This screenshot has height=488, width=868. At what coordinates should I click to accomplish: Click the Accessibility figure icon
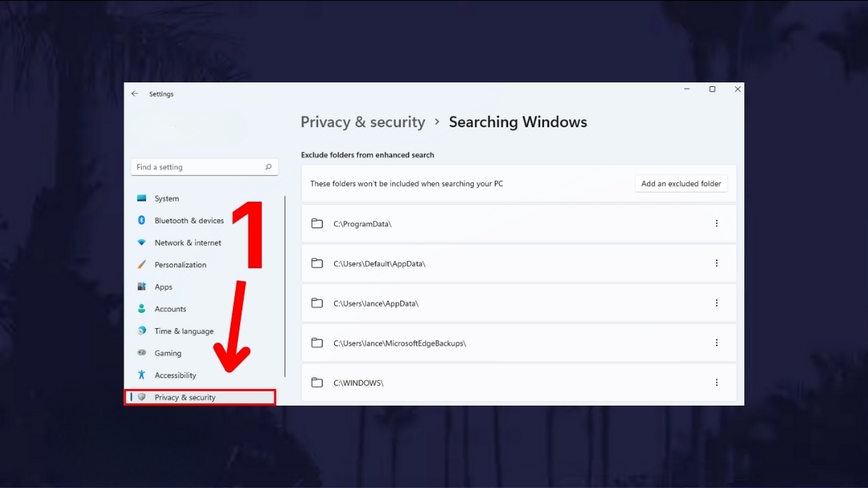tap(142, 375)
